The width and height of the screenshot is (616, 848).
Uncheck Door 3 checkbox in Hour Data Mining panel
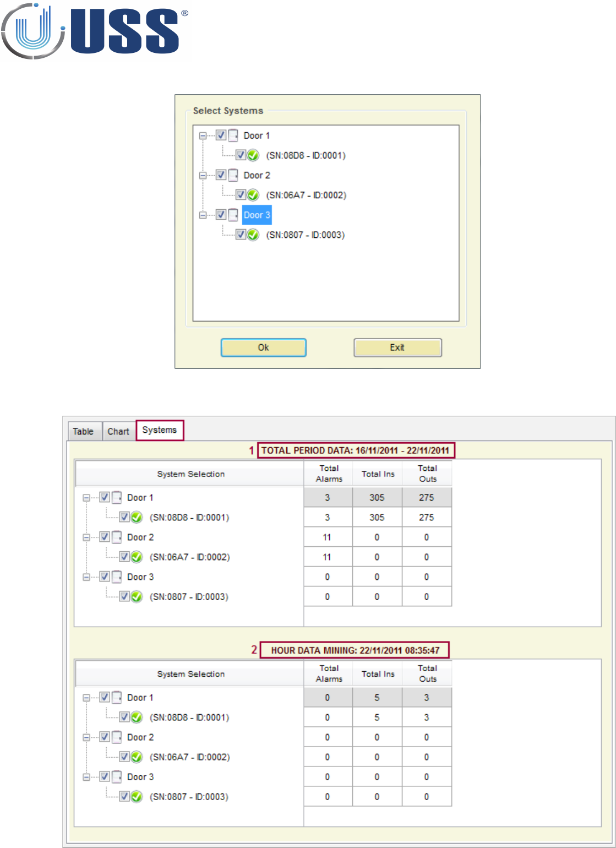104,777
